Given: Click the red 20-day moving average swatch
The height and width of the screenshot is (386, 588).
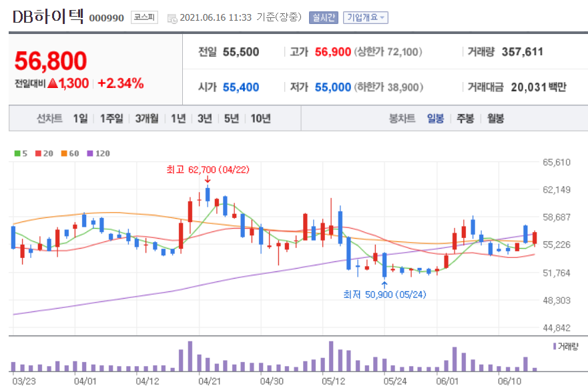Looking at the screenshot, I should point(38,153).
